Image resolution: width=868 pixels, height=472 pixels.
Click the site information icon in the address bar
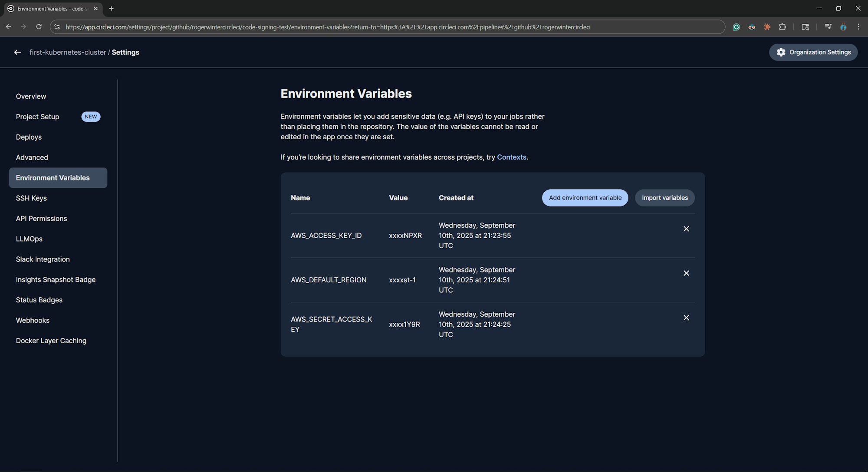tap(57, 26)
